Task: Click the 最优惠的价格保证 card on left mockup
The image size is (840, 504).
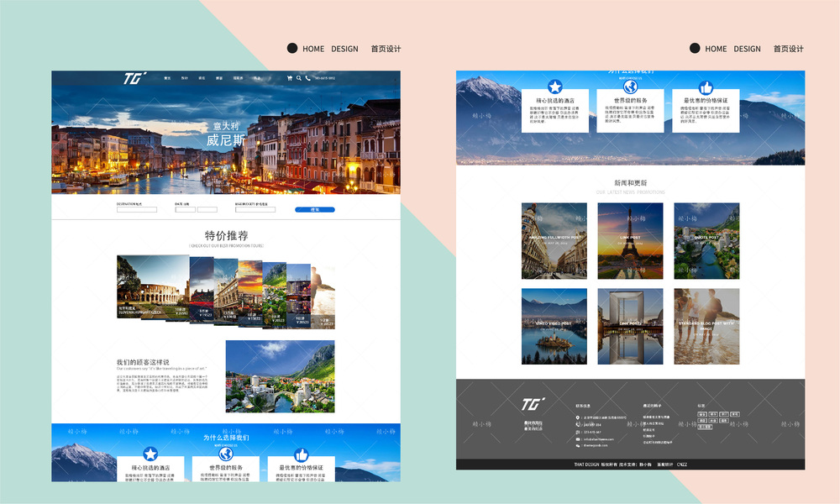Action: [301, 470]
